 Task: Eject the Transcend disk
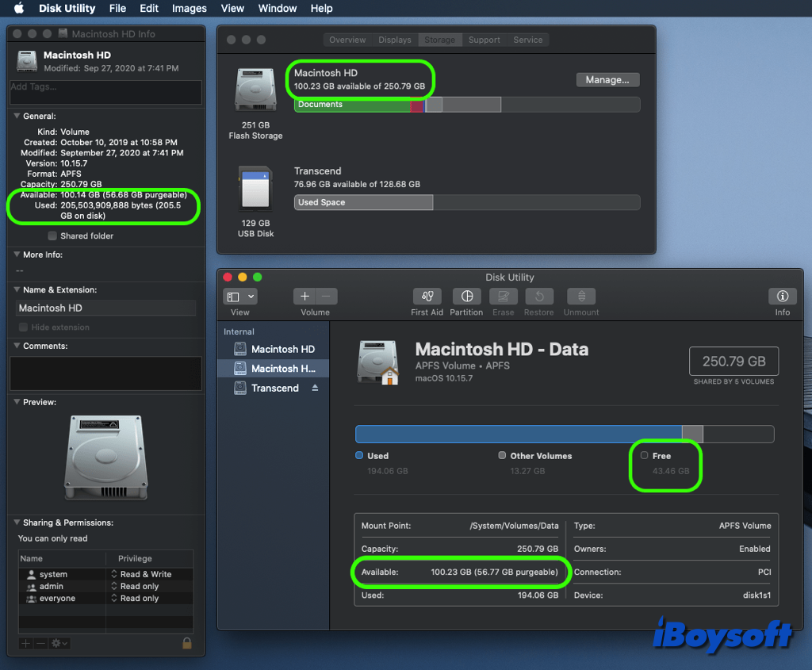pyautogui.click(x=315, y=388)
